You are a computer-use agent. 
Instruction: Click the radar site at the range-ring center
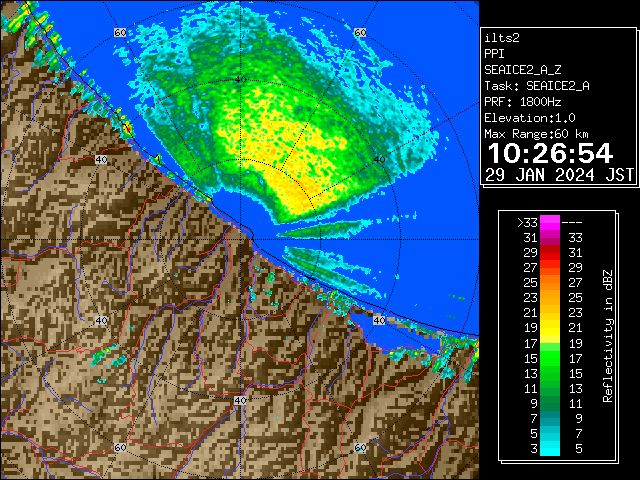[240, 240]
